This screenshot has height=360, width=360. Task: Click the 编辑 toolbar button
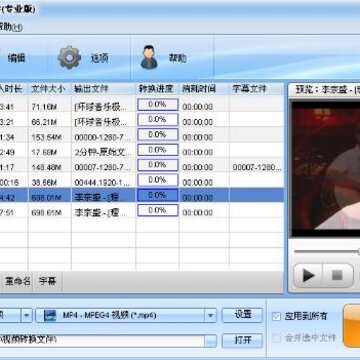[x=16, y=58]
